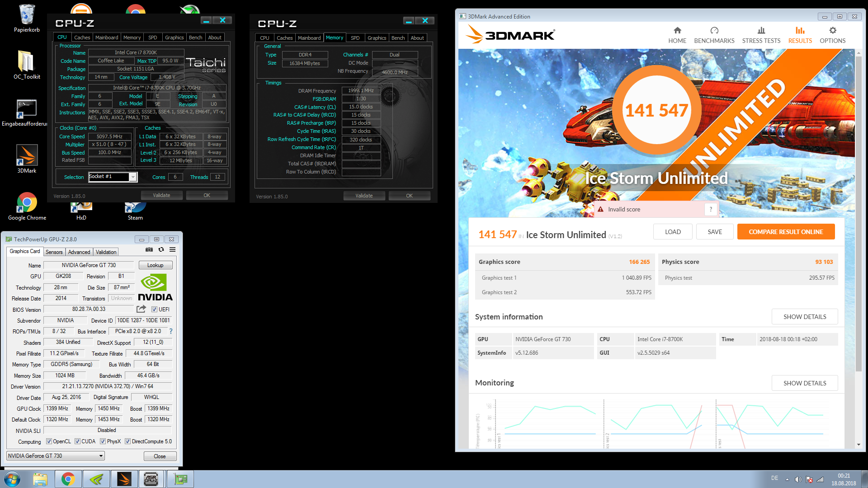Toggle the OpenCL checkbox
Screen dimensions: 868x488
tap(49, 441)
